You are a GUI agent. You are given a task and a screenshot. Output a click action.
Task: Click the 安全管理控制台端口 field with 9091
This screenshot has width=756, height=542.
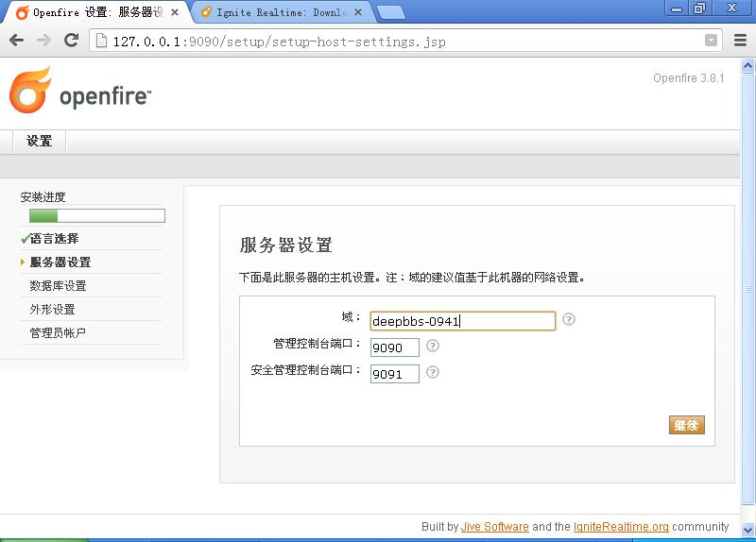(394, 374)
